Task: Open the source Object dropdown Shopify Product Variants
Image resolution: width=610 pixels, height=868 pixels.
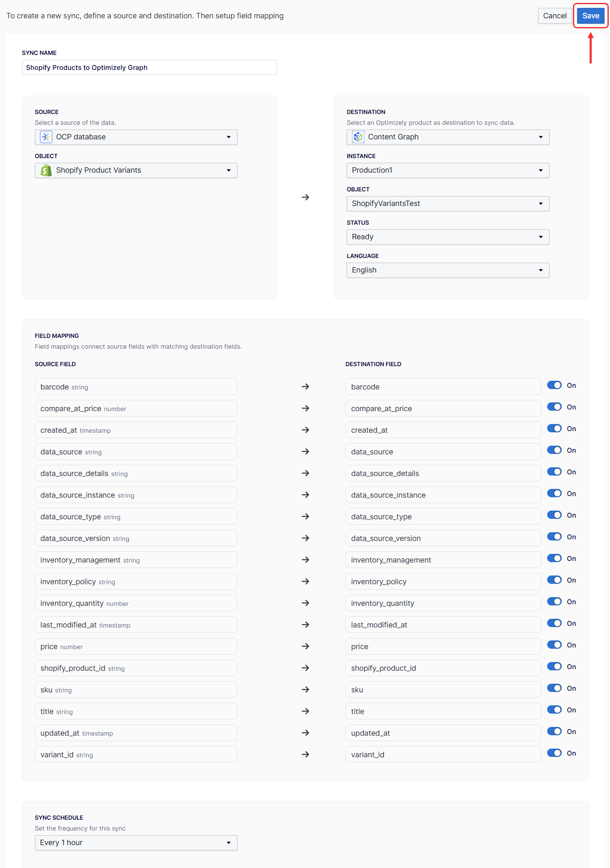Action: tap(136, 170)
